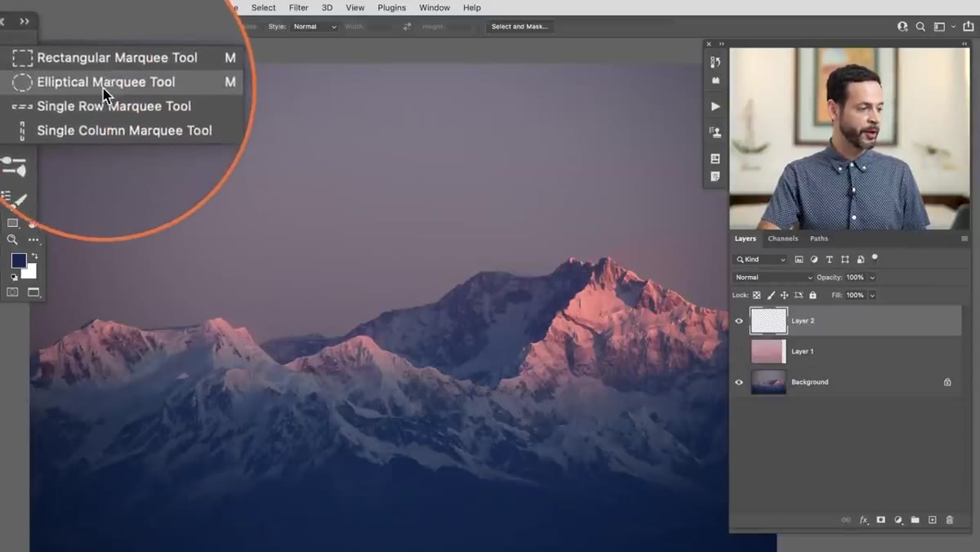Open the Plugins menu
Viewport: 980px width, 552px height.
click(x=391, y=7)
